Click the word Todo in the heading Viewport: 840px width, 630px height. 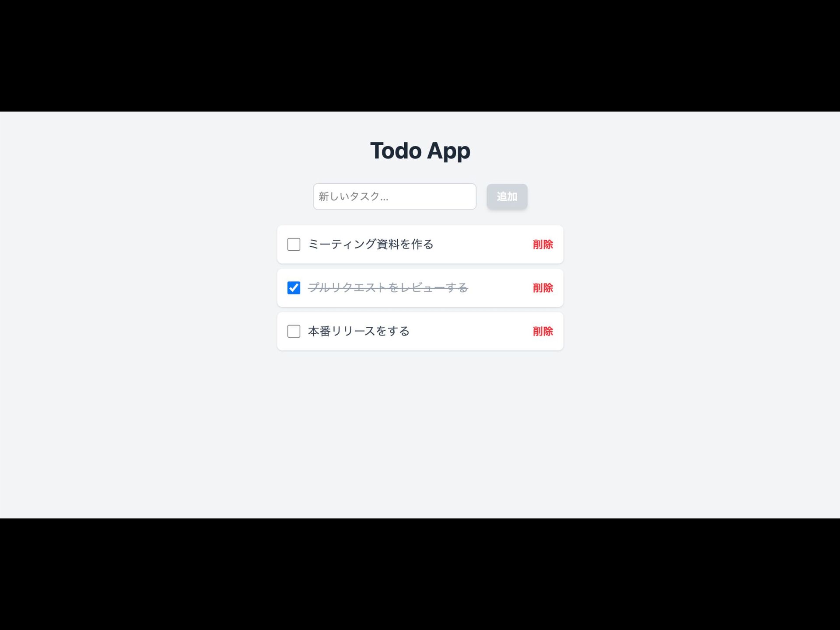(x=396, y=150)
